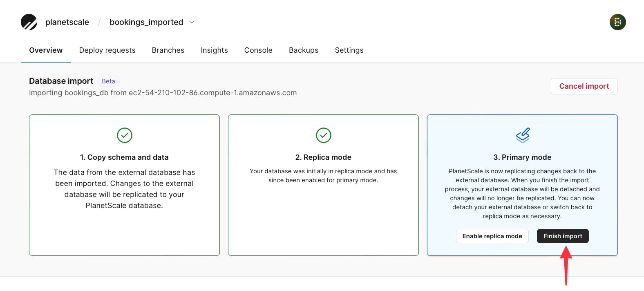Click Enable replica mode button
This screenshot has width=644, height=291.
pyautogui.click(x=492, y=236)
